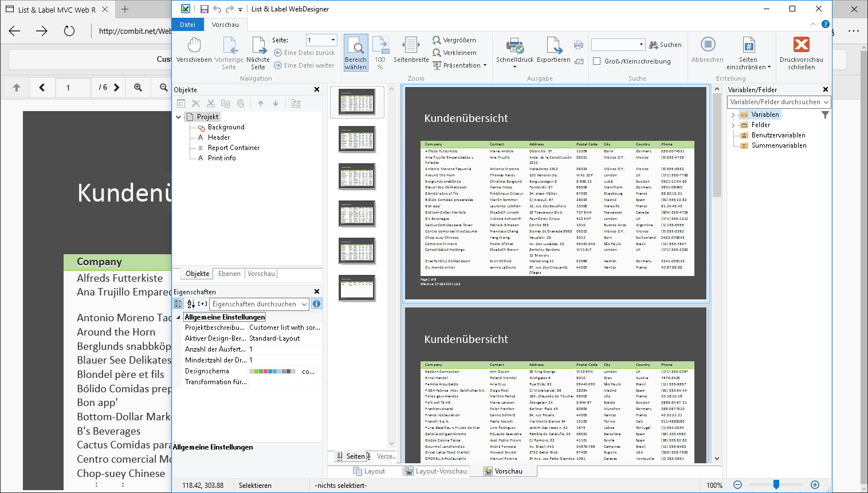Select Background object in tree

point(226,127)
